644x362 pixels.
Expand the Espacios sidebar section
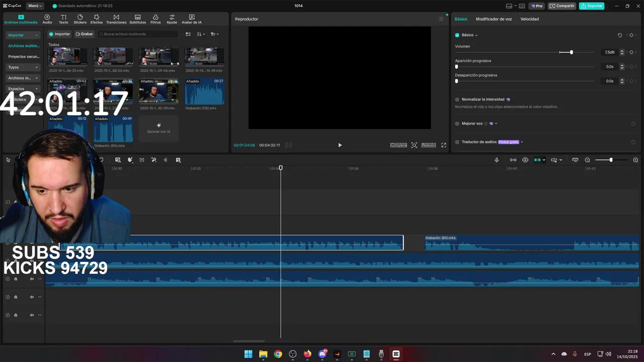pyautogui.click(x=23, y=89)
